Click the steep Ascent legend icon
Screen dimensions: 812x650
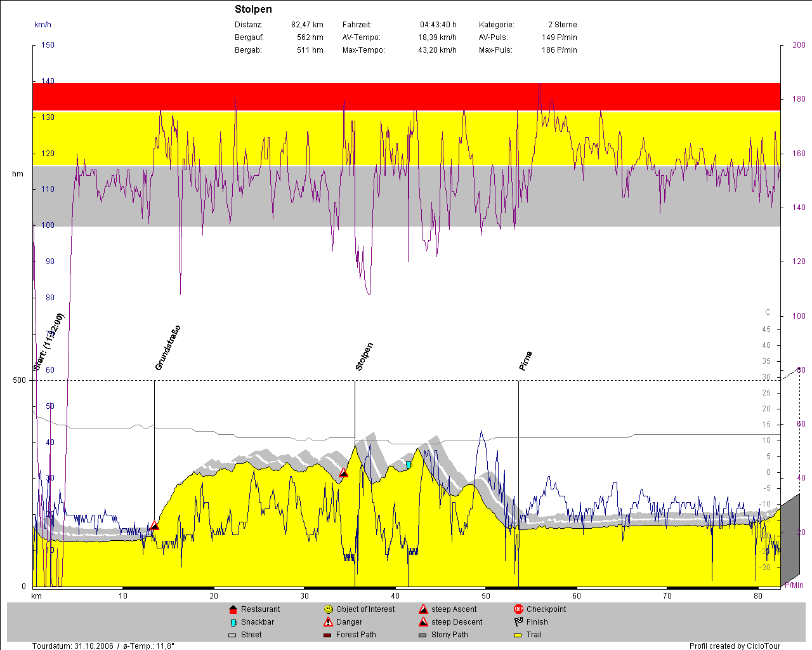tap(423, 609)
